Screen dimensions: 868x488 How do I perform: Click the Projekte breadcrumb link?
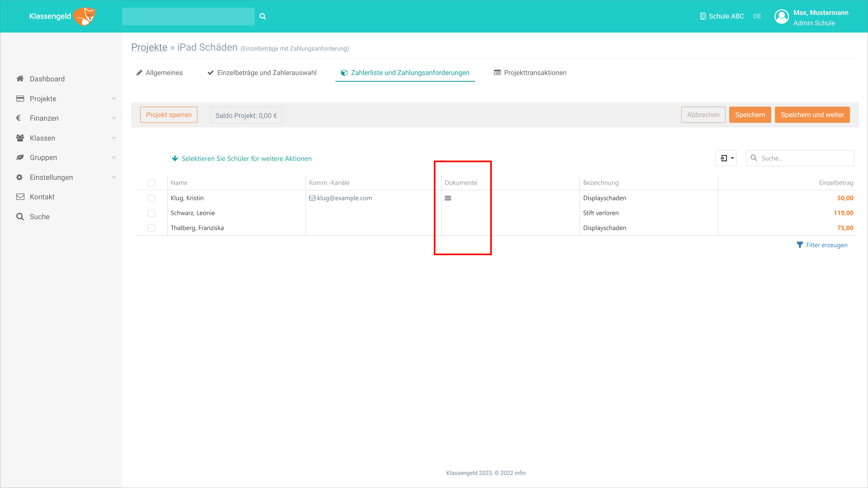[149, 47]
